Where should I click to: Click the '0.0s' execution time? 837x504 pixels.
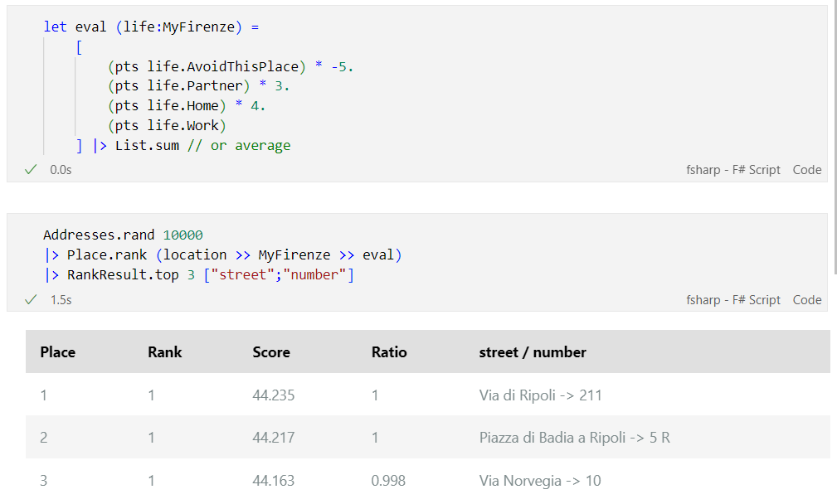pyautogui.click(x=61, y=170)
